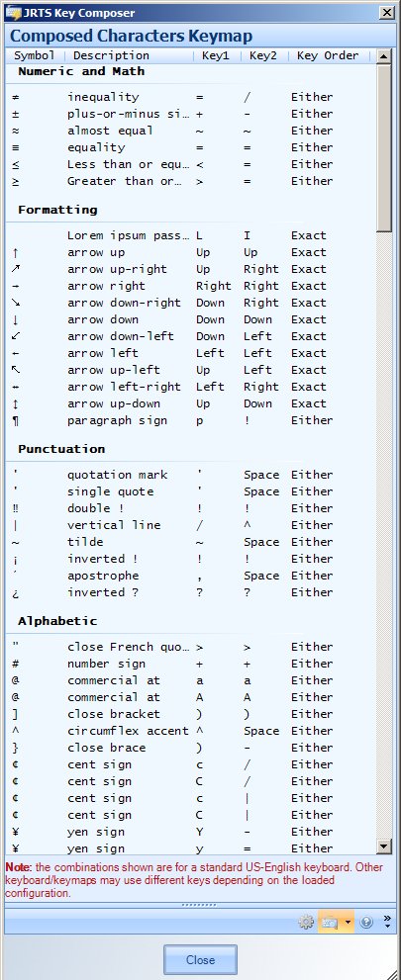Sort by the Description column header

pos(129,55)
